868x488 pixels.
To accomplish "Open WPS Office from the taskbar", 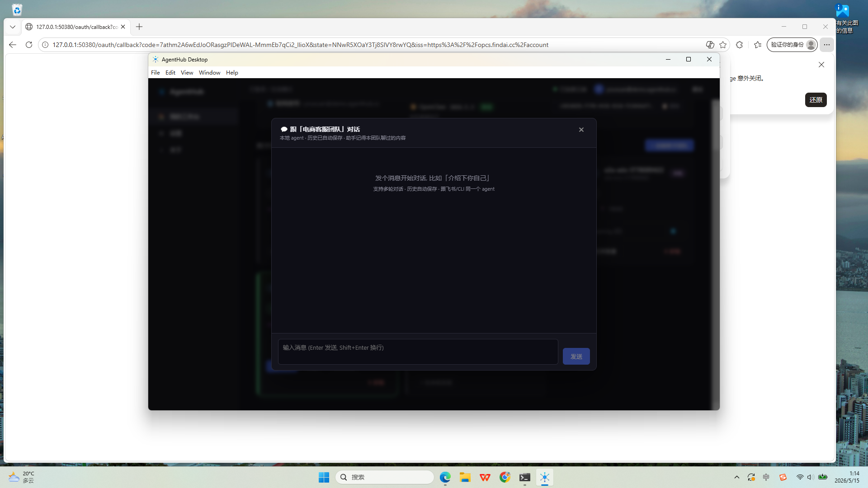I will (485, 477).
